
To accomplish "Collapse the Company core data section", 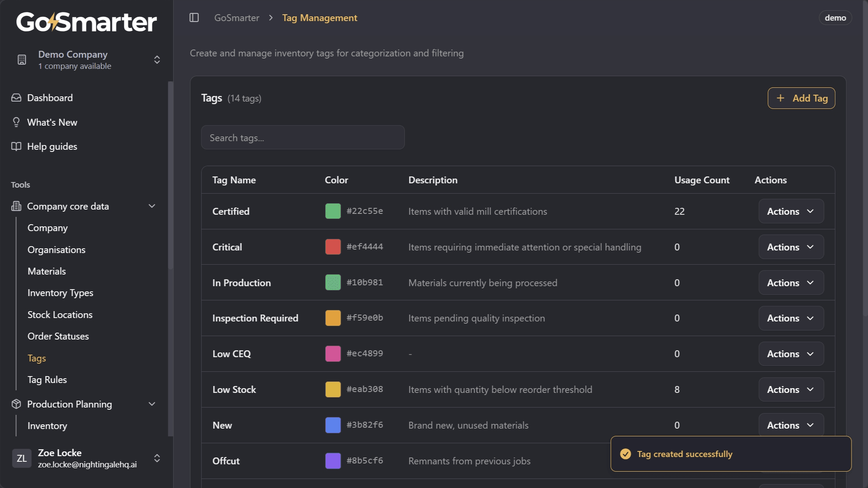I will (x=152, y=206).
